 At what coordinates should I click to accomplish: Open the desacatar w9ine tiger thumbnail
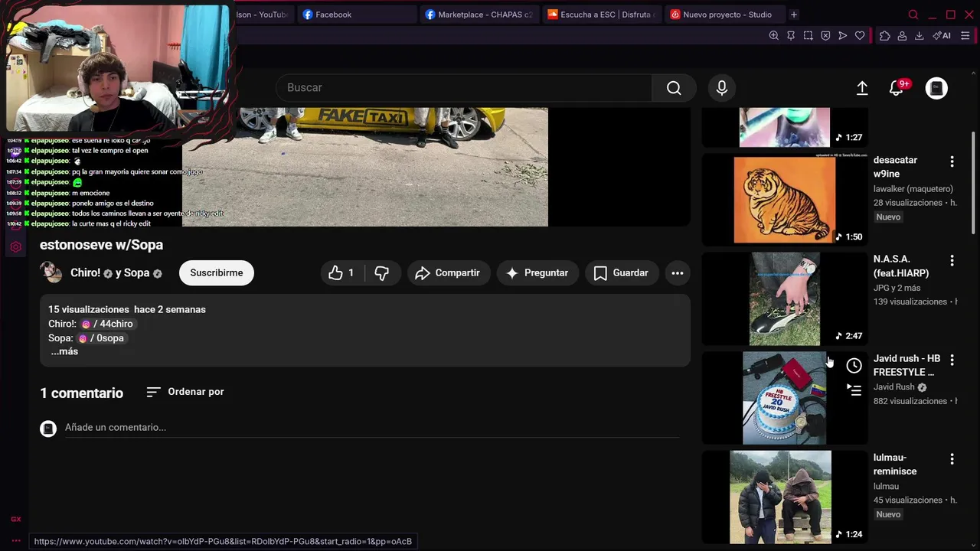[785, 200]
